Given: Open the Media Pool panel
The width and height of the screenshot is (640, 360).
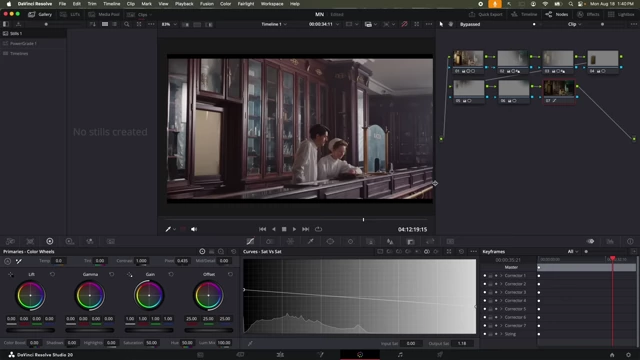Looking at the screenshot, I should 104,14.
